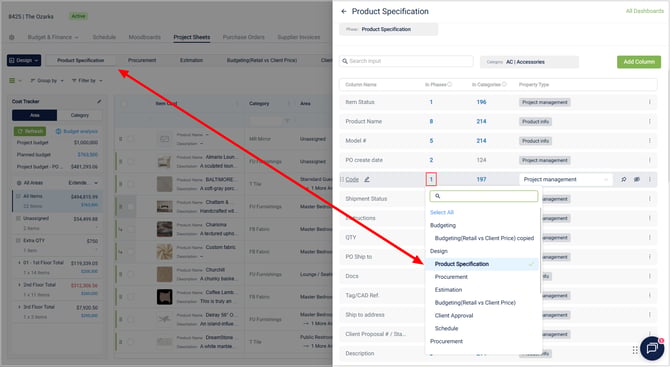Open the Category AC | Accessories dropdown
The width and height of the screenshot is (670, 367).
[529, 62]
